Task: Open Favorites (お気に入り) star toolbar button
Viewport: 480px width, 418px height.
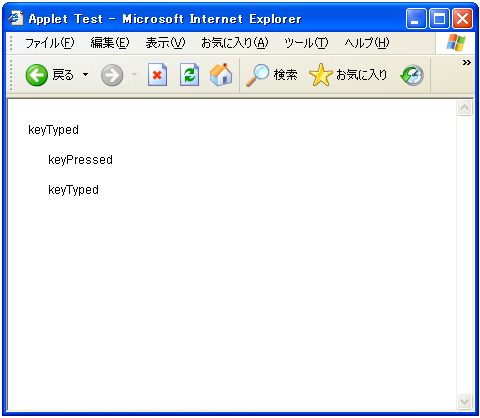Action: [x=348, y=75]
